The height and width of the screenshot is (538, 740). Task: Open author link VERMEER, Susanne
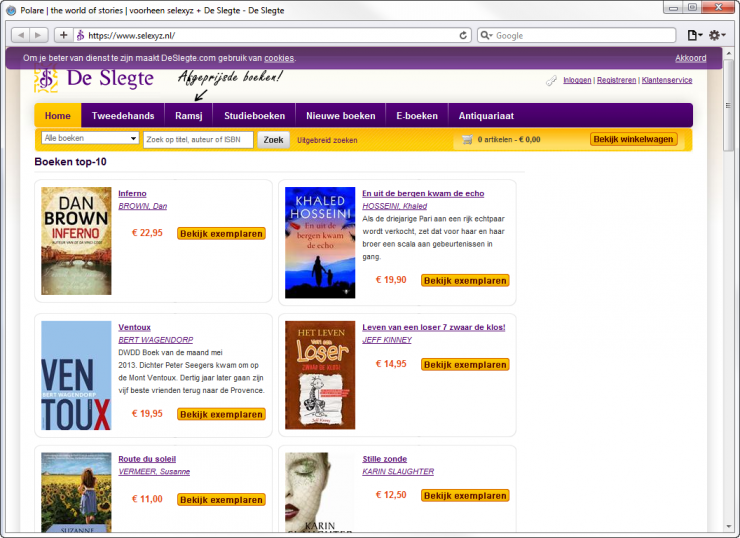tap(154, 471)
